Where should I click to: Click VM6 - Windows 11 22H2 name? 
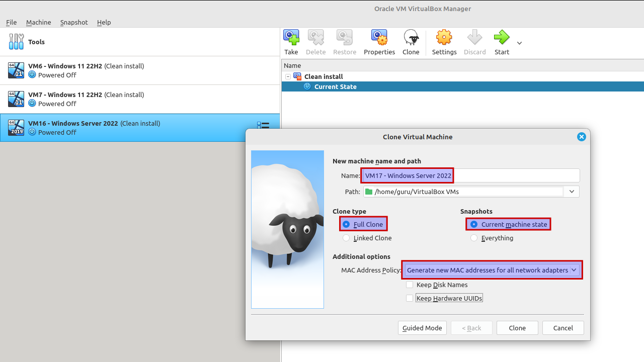point(65,66)
